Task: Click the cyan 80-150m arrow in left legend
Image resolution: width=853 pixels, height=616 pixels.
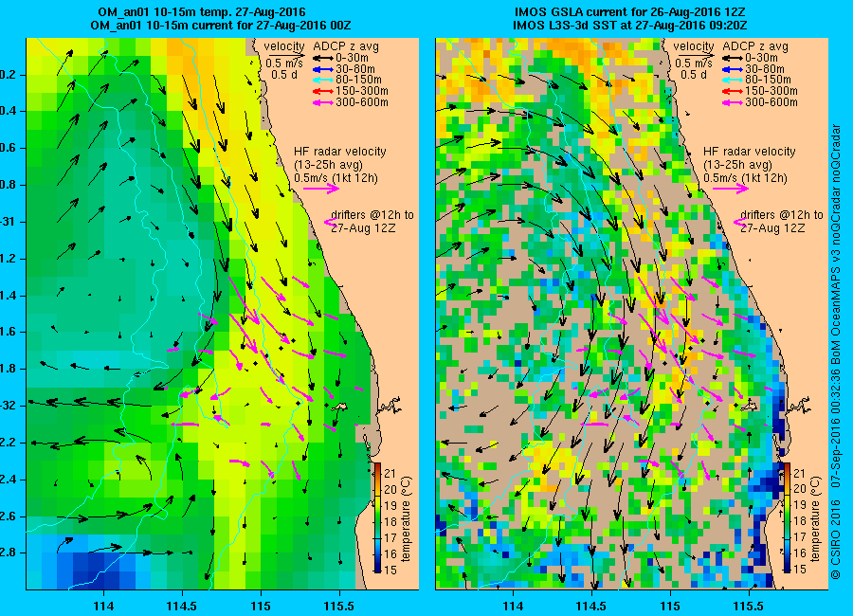Action: pyautogui.click(x=322, y=80)
